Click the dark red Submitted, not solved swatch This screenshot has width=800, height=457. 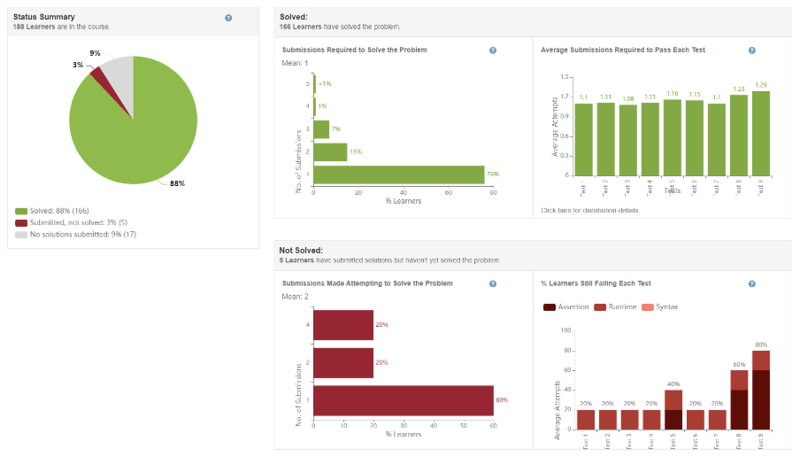click(x=21, y=223)
